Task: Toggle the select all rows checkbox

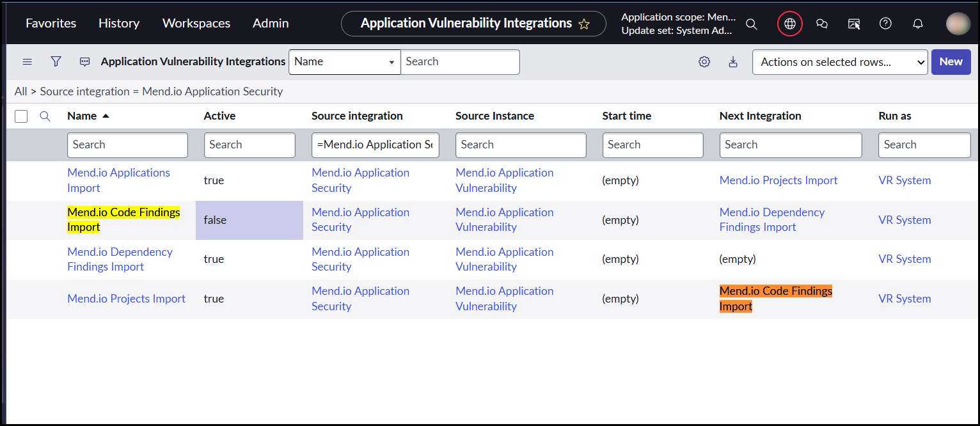Action: [21, 116]
